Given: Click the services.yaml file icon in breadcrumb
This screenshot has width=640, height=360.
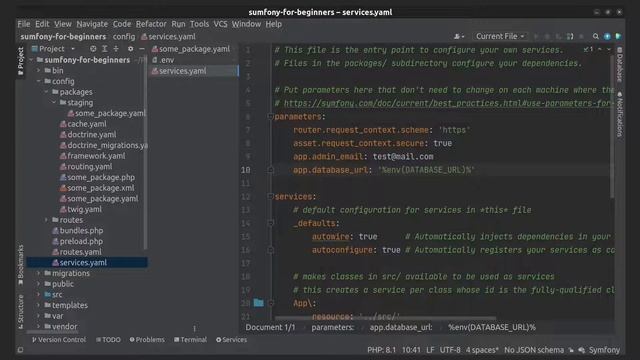Looking at the screenshot, I should [144, 37].
